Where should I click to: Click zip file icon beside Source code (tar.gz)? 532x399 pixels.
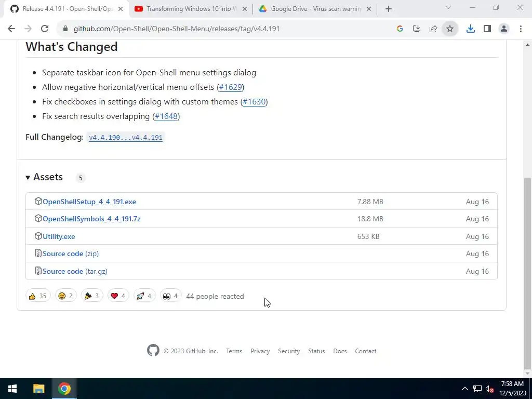pyautogui.click(x=38, y=271)
